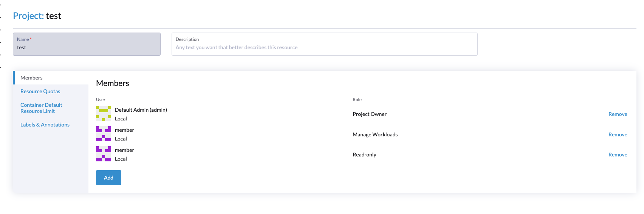Remove the Read-only member
The image size is (644, 214).
(618, 155)
